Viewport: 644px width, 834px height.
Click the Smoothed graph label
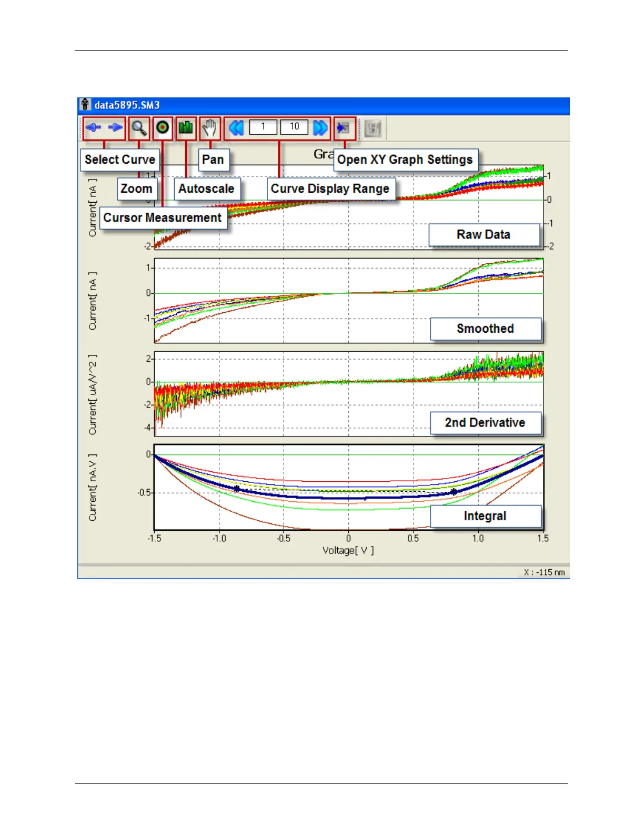tap(485, 329)
